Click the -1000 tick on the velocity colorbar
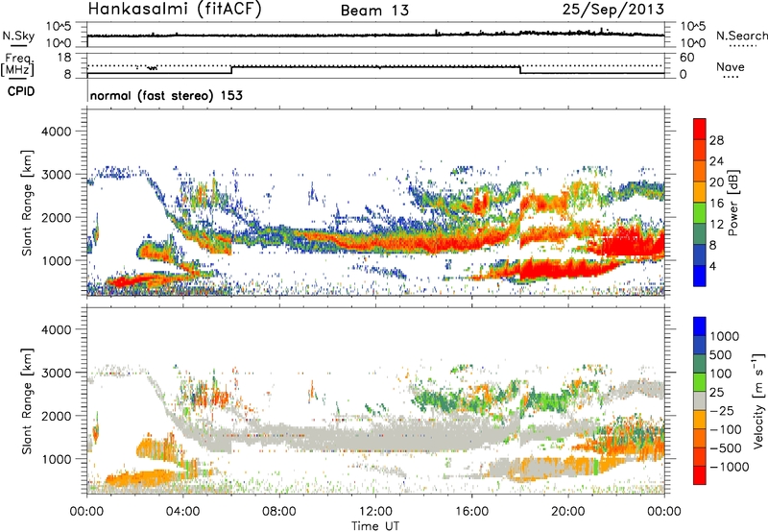Viewport: 768px width, 532px height. tap(729, 467)
